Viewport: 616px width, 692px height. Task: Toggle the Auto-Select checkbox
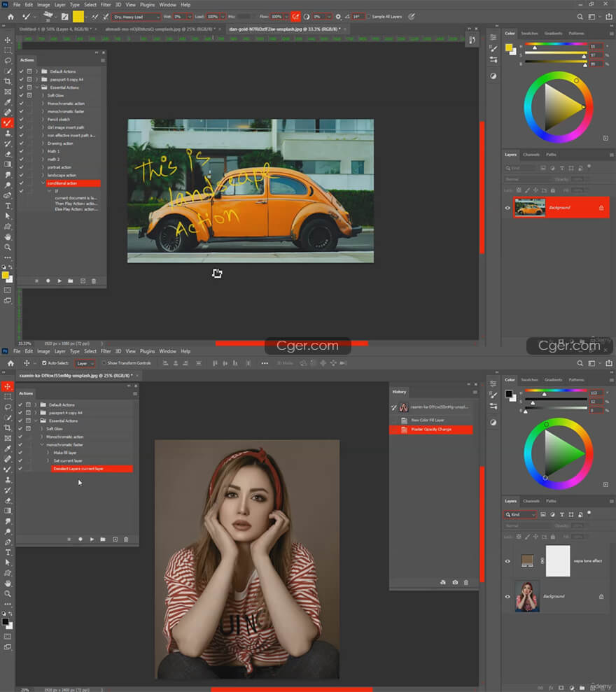pos(44,363)
